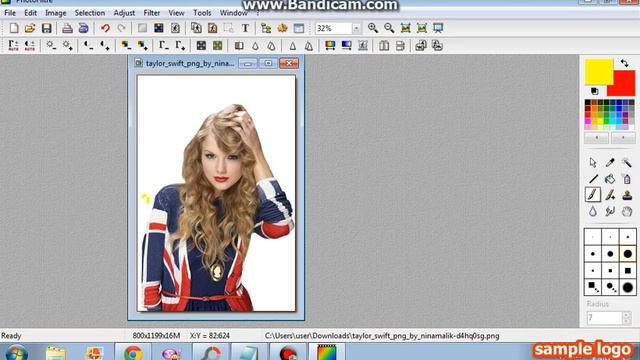
Task: Pick the Pipette eyedropper tool
Action: [610, 162]
